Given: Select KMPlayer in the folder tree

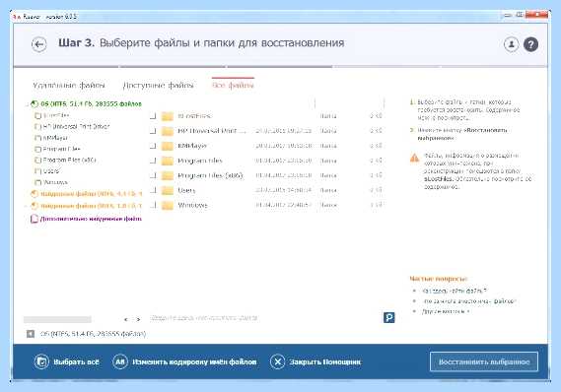Looking at the screenshot, I should pyautogui.click(x=55, y=138).
